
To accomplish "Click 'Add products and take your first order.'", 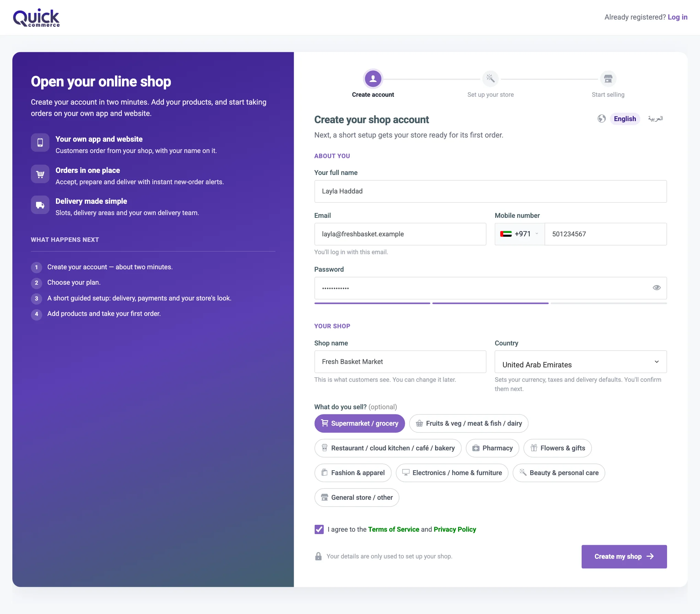I will click(104, 314).
